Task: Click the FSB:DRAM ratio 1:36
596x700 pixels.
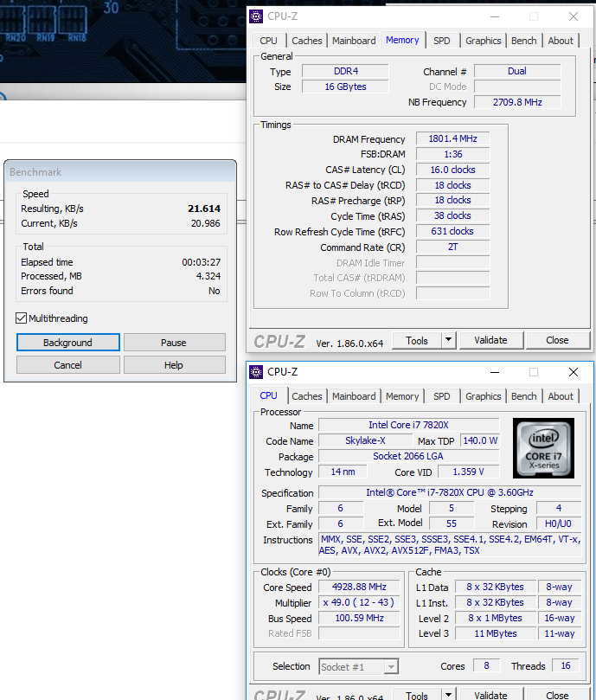Action: (452, 155)
